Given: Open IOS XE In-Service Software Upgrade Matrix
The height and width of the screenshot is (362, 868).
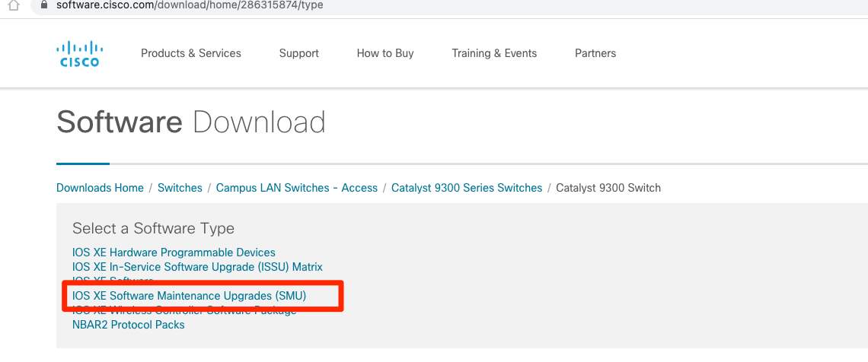Looking at the screenshot, I should click(x=197, y=267).
